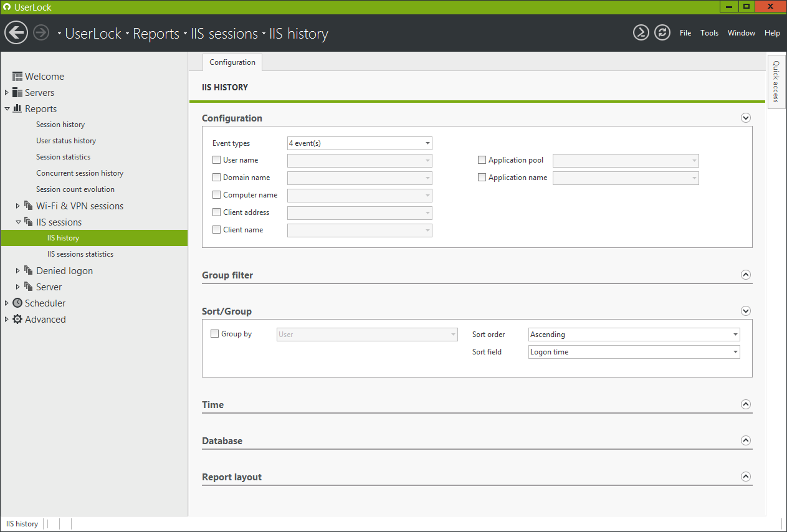Click the IIS sessions breadcrumb link

point(224,34)
